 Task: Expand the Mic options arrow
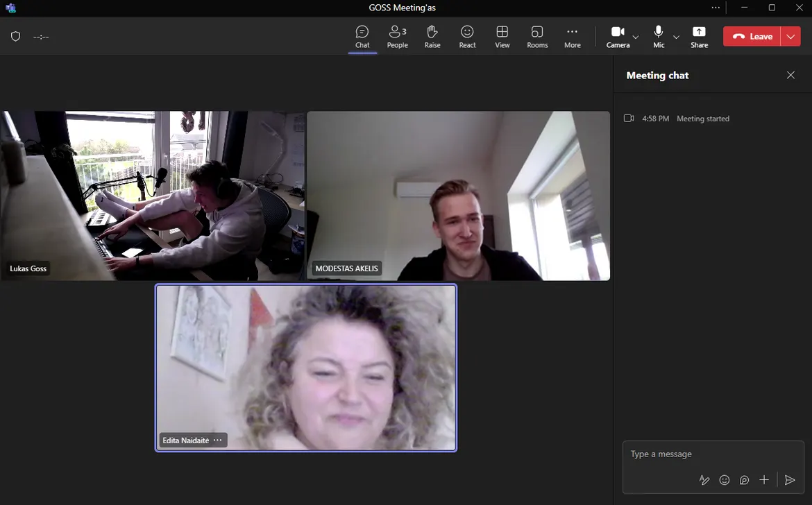(677, 37)
